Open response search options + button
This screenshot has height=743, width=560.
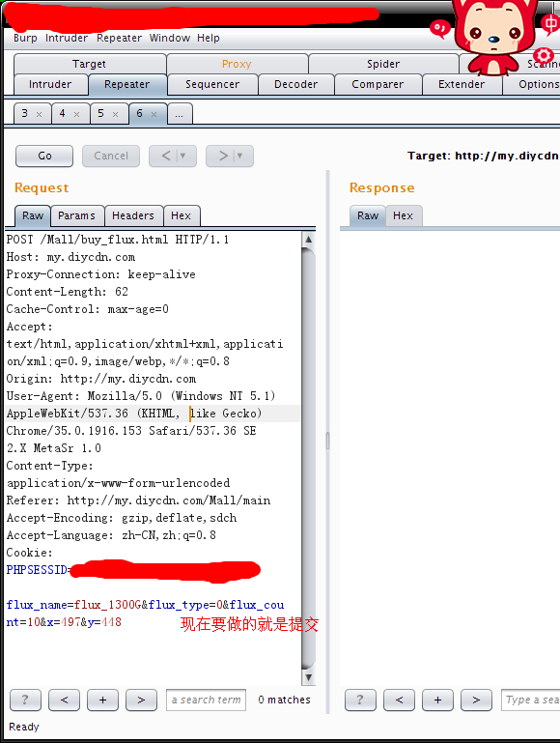[x=437, y=700]
